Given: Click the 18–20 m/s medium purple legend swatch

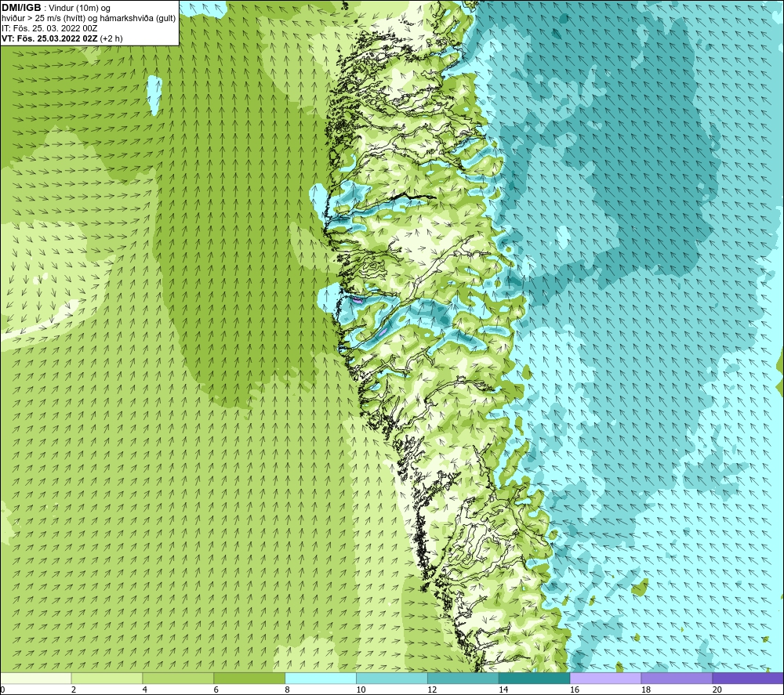Looking at the screenshot, I should (x=677, y=678).
